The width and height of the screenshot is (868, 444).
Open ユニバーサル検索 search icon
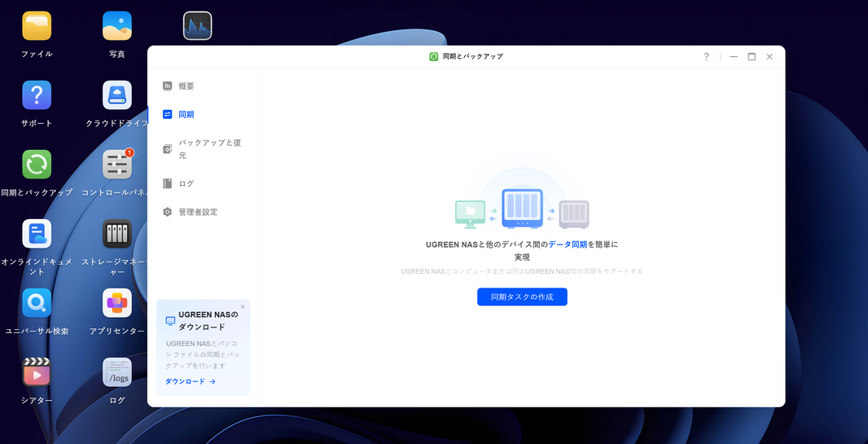tap(37, 303)
